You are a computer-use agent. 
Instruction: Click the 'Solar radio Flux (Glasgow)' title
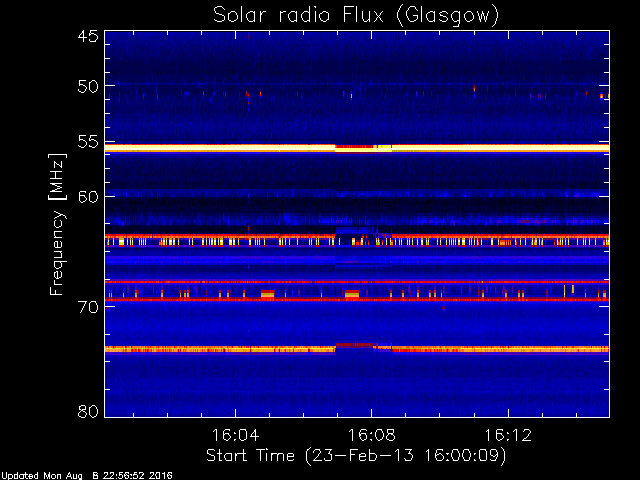click(x=356, y=16)
